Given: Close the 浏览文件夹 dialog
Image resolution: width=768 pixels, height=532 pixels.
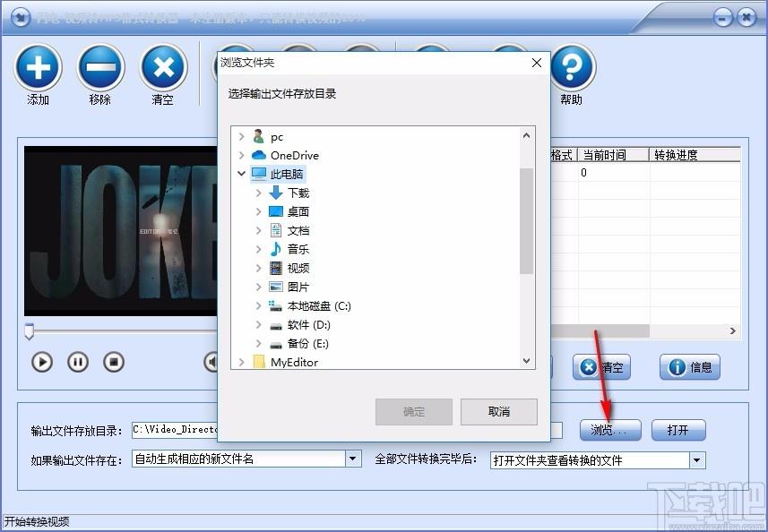Looking at the screenshot, I should 537,63.
